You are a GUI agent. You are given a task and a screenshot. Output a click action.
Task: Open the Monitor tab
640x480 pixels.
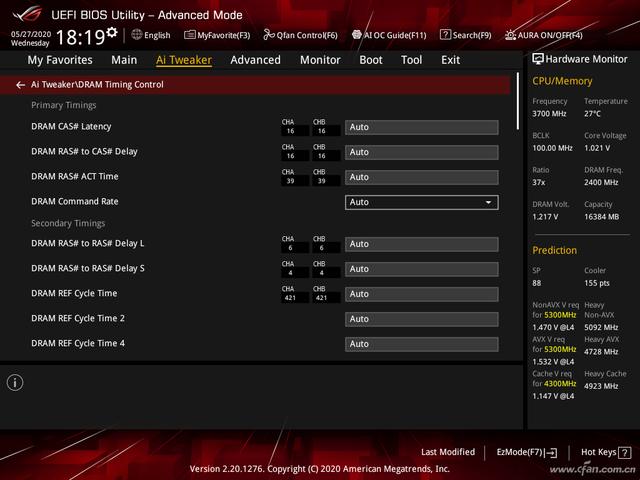point(320,60)
